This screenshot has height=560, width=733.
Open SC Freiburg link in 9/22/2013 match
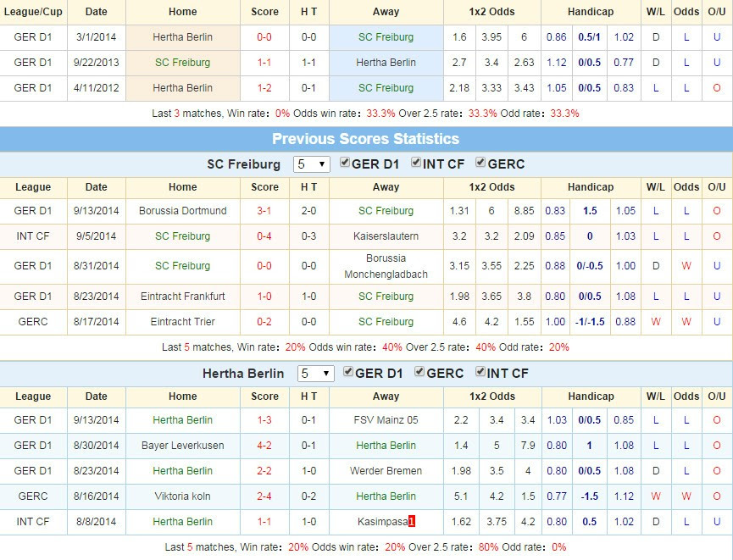tap(183, 62)
